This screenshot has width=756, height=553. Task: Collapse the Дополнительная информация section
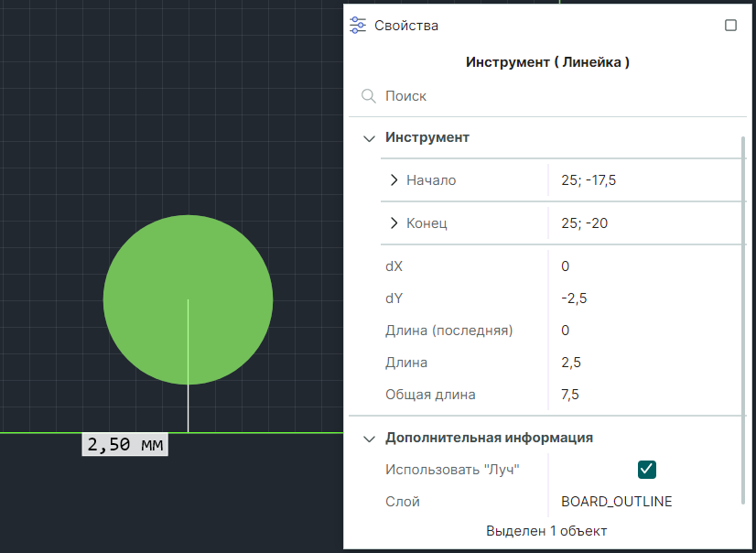[370, 439]
